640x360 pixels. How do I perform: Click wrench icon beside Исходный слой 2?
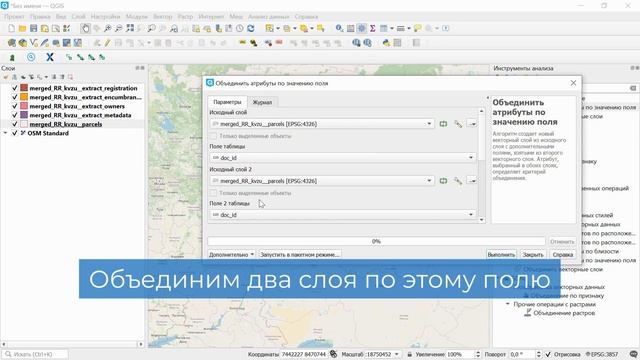click(x=458, y=180)
